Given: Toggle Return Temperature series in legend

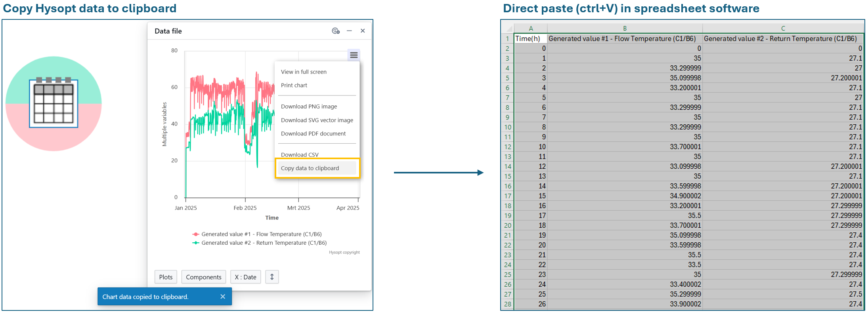Looking at the screenshot, I should pos(264,243).
